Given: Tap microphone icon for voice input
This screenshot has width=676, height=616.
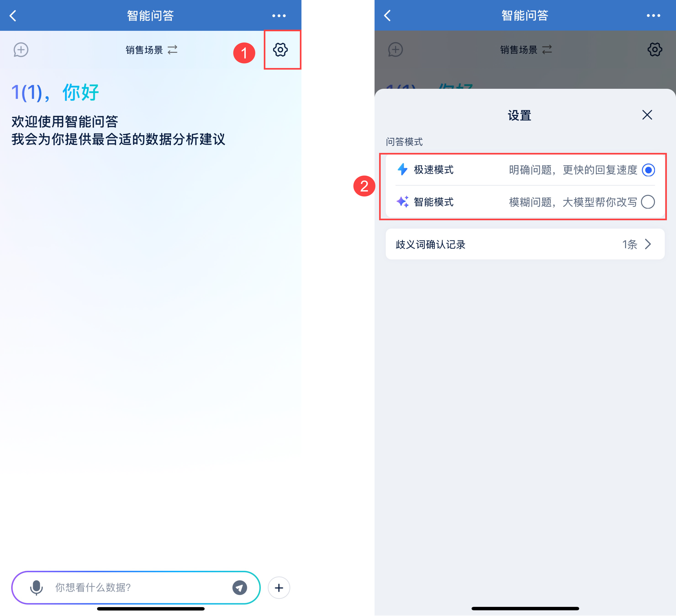Looking at the screenshot, I should [36, 587].
